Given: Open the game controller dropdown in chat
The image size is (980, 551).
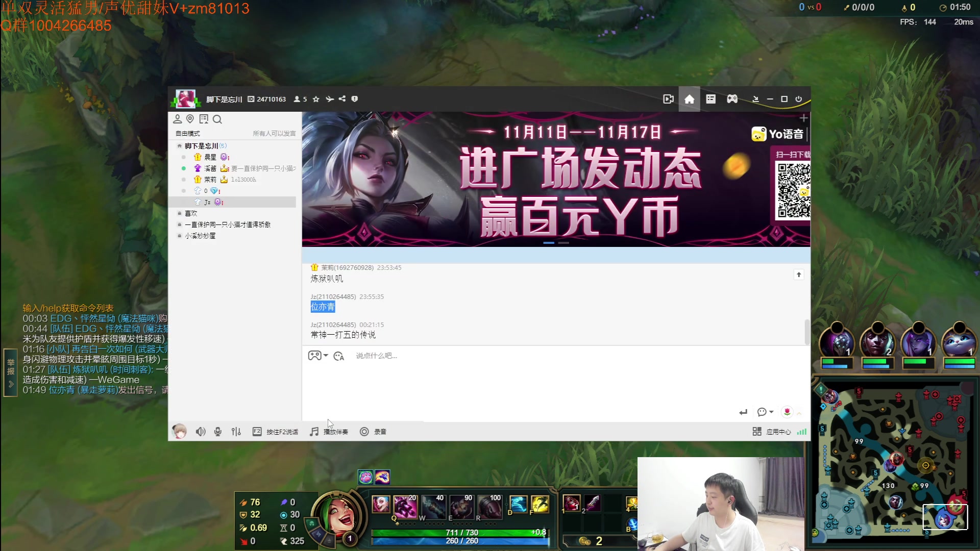Looking at the screenshot, I should tap(318, 356).
